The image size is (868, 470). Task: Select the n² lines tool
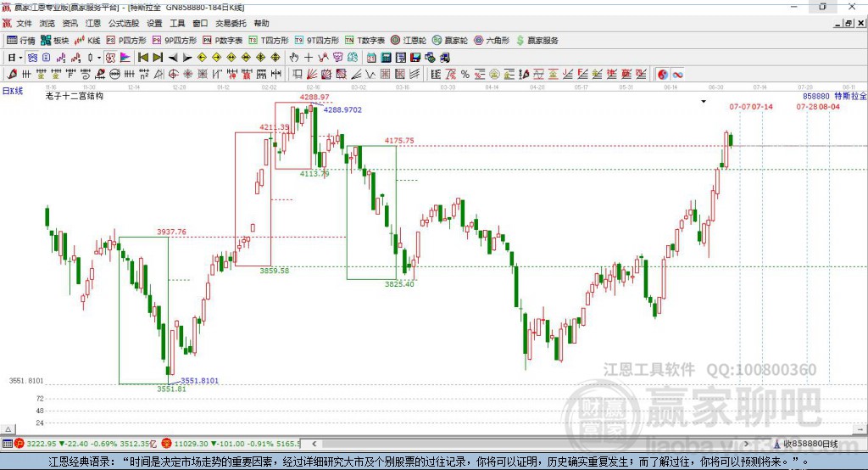coord(143,75)
